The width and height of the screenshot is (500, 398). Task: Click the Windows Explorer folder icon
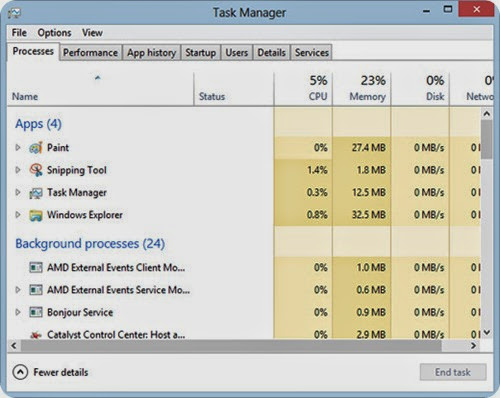tap(36, 215)
